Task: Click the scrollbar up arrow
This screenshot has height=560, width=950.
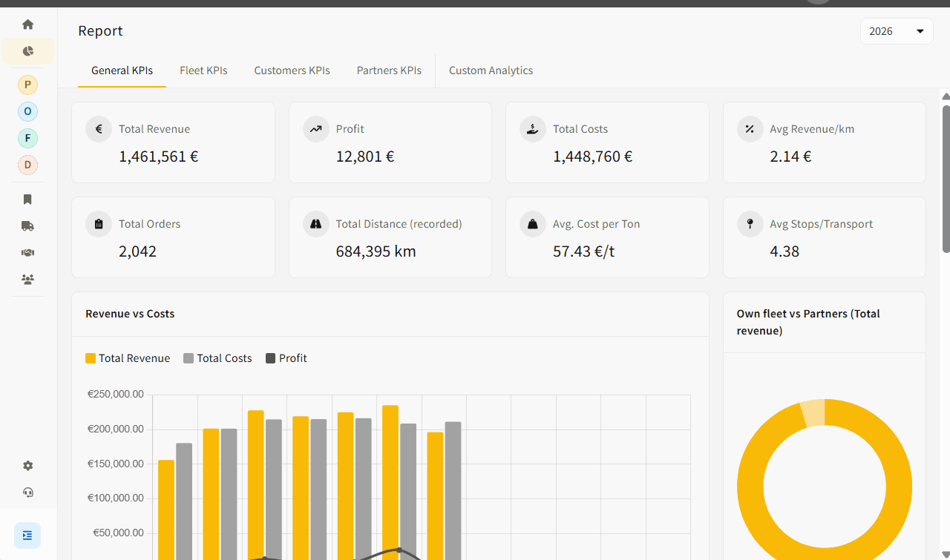Action: [946, 96]
